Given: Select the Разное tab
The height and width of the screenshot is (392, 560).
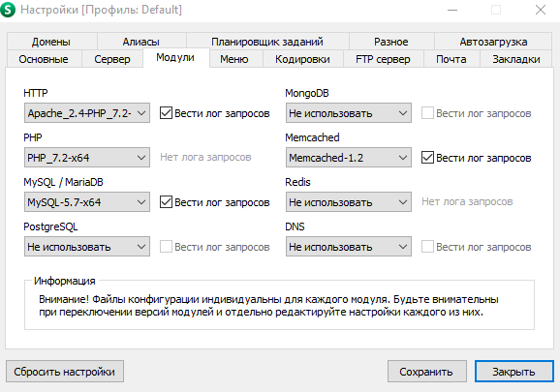Looking at the screenshot, I should pyautogui.click(x=391, y=42).
